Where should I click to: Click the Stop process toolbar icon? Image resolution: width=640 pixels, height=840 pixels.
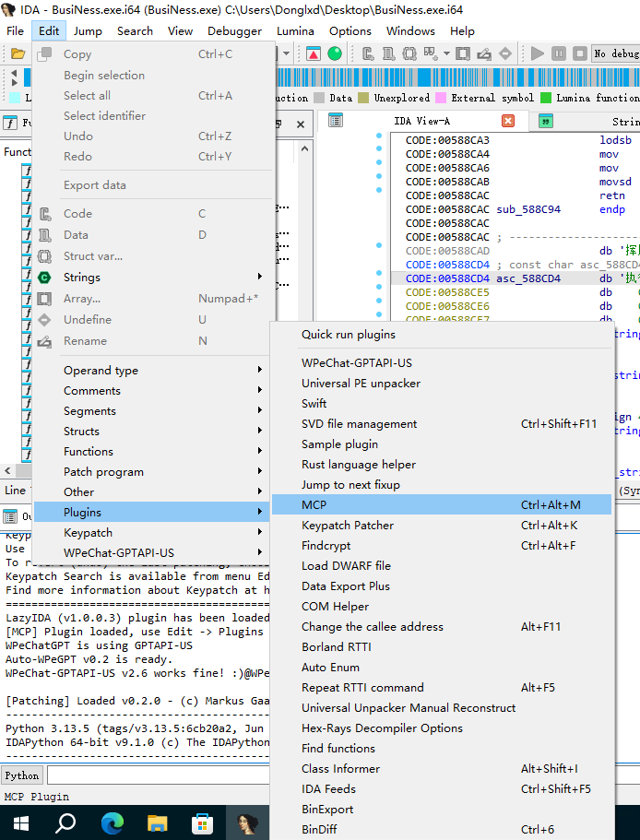coord(579,53)
